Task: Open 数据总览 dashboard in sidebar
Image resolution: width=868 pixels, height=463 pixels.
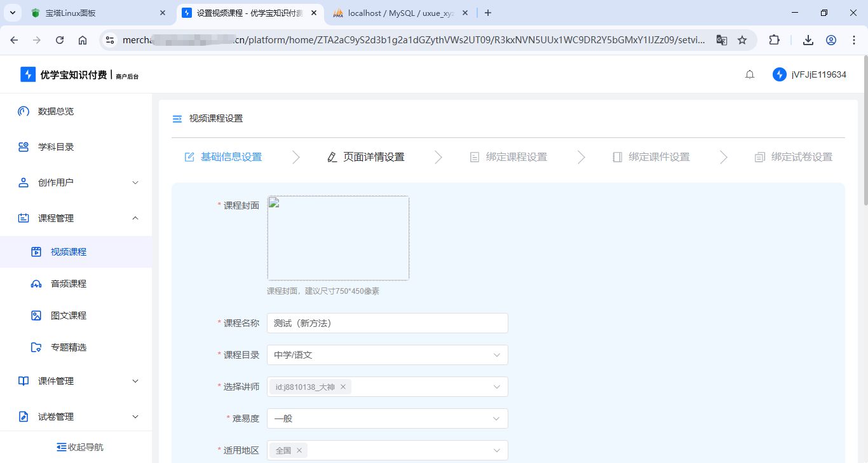Action: 56,111
